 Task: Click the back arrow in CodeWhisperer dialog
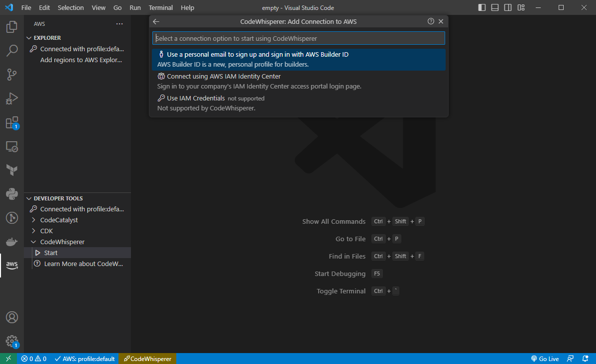[x=156, y=22]
